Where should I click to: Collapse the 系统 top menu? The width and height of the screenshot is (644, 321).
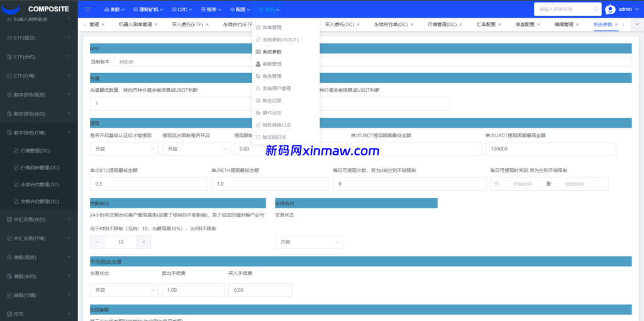tap(269, 9)
